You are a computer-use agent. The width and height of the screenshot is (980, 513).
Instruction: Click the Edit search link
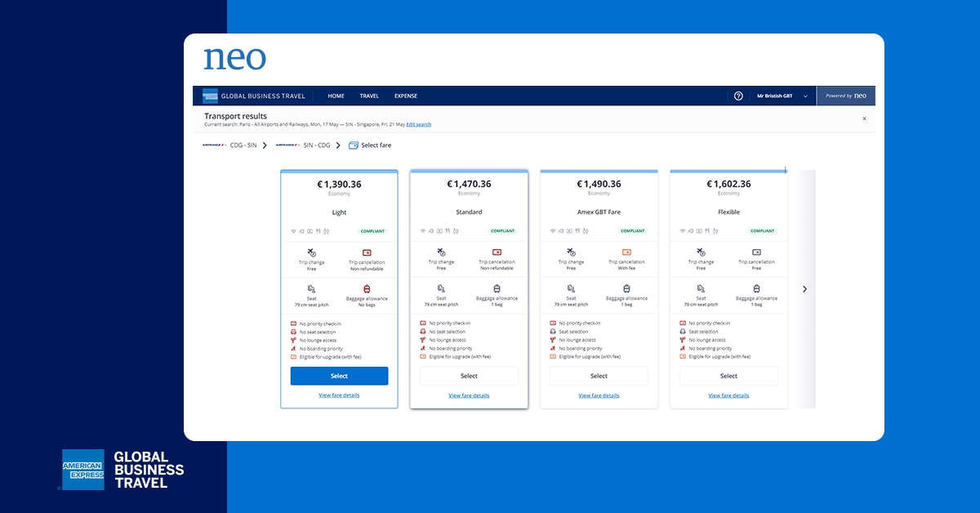pos(418,124)
